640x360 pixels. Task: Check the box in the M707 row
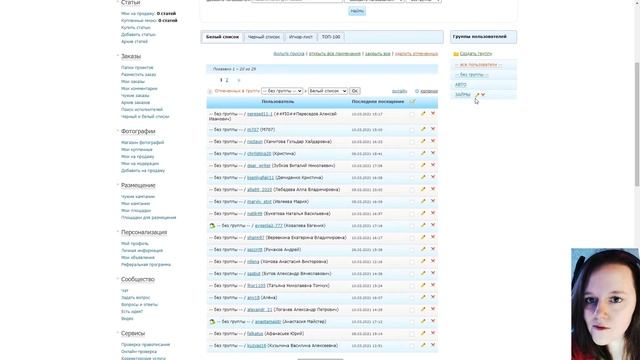[412, 130]
